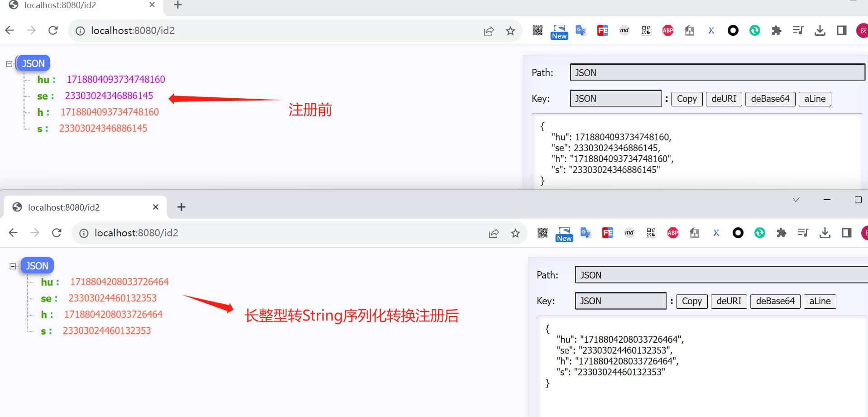Click the deBase64 button in the bottom window
868x417 pixels.
pyautogui.click(x=775, y=301)
